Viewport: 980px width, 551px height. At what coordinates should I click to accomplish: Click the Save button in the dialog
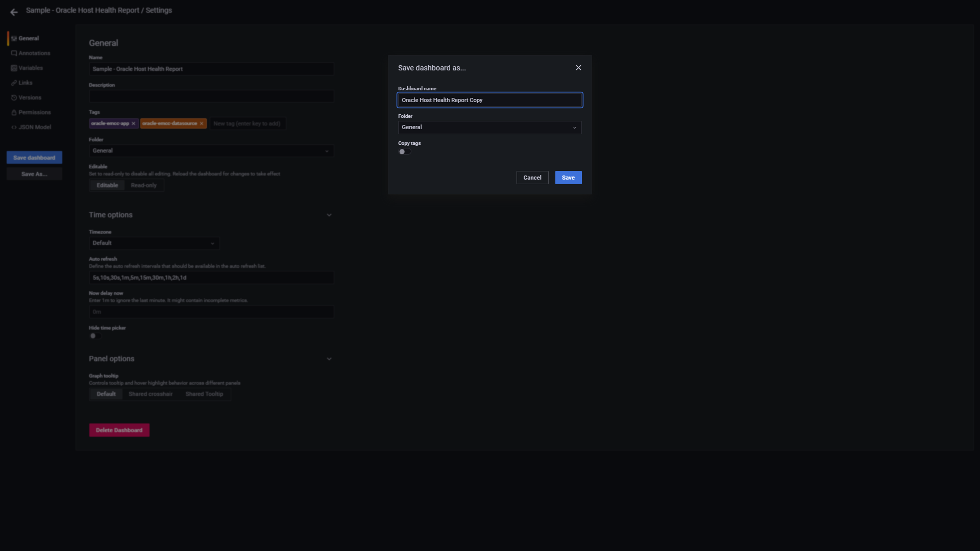click(568, 178)
